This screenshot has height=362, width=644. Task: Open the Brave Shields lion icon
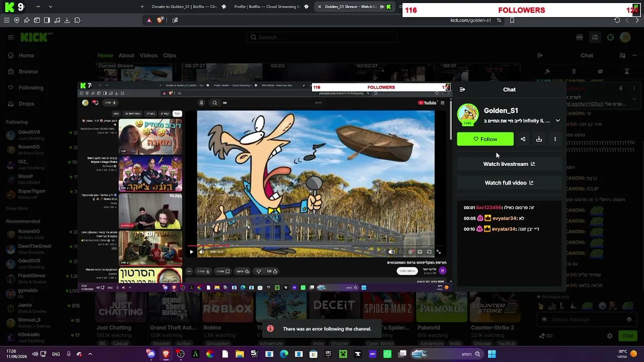(160, 20)
